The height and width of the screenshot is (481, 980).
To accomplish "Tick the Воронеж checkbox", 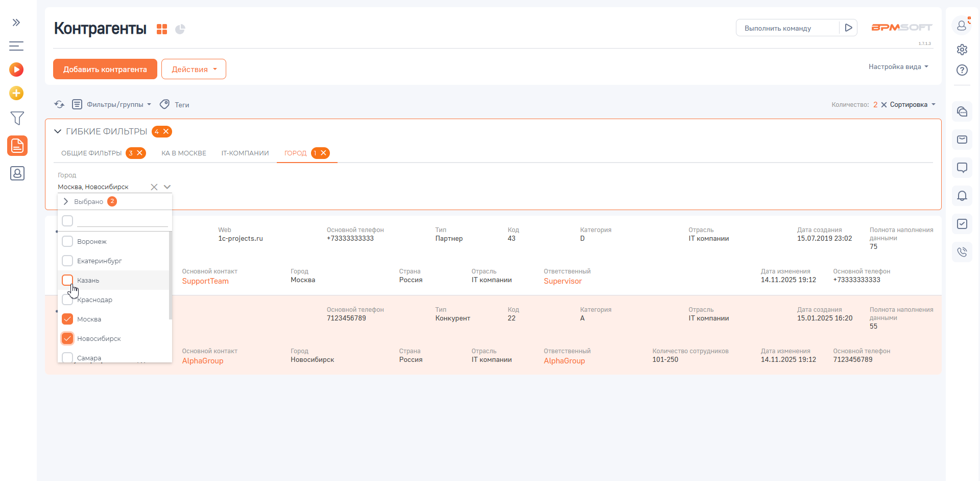I will point(67,241).
